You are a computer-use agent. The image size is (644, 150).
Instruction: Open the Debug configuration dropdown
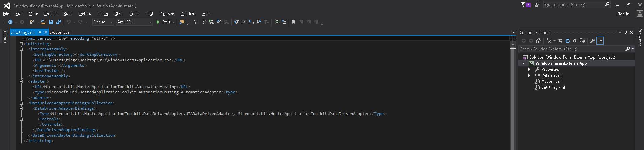[103, 22]
